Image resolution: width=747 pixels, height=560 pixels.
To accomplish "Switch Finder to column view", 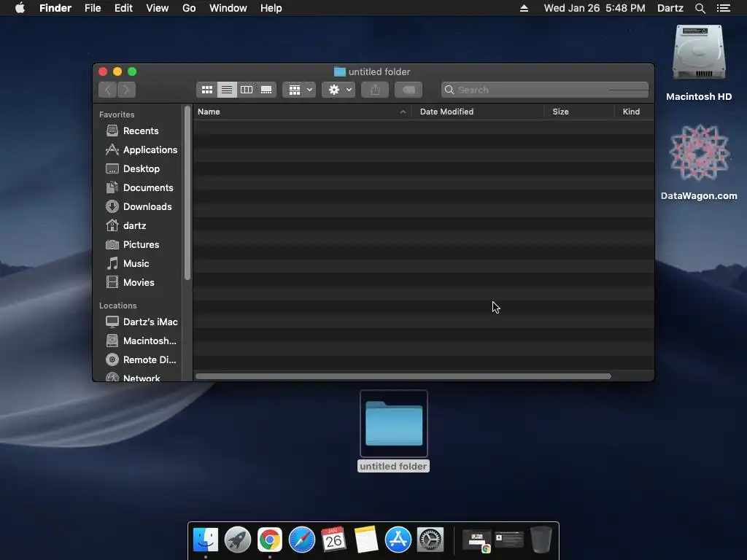I will (x=247, y=90).
